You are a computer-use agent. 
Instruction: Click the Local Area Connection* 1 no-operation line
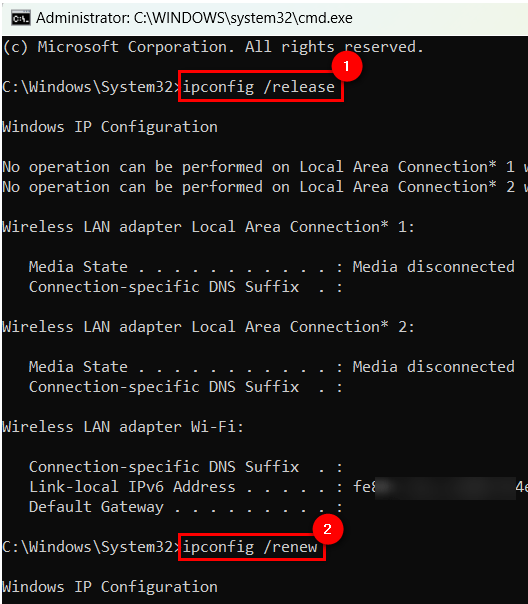(265, 167)
